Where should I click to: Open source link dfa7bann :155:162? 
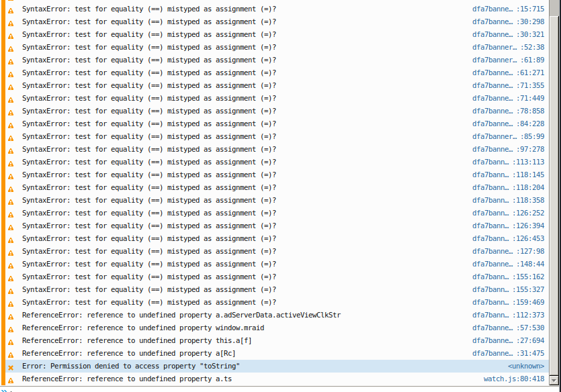[x=508, y=277]
